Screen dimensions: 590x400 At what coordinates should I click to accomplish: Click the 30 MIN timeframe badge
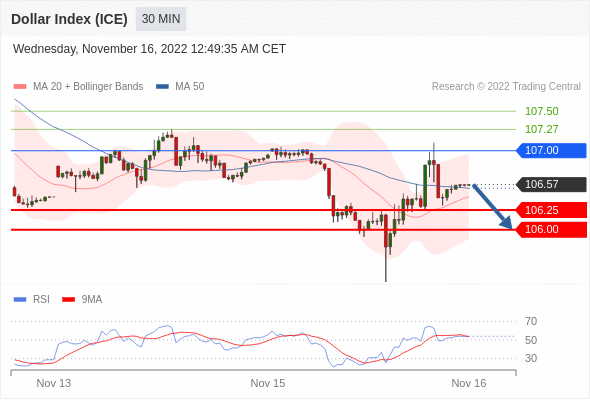click(161, 19)
